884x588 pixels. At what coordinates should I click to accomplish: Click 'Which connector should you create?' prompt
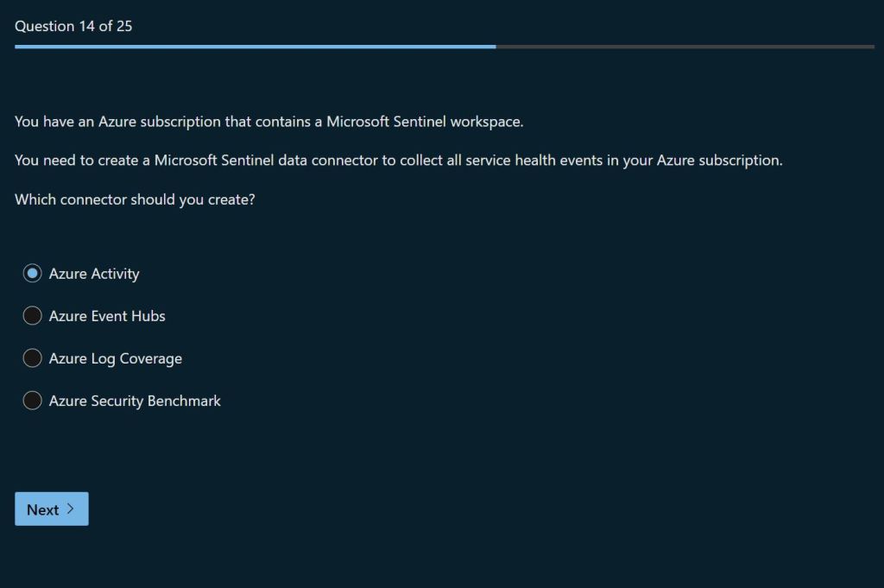click(135, 199)
